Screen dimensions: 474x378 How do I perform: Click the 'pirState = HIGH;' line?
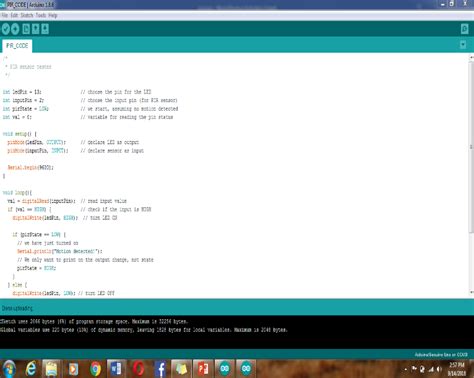click(37, 268)
